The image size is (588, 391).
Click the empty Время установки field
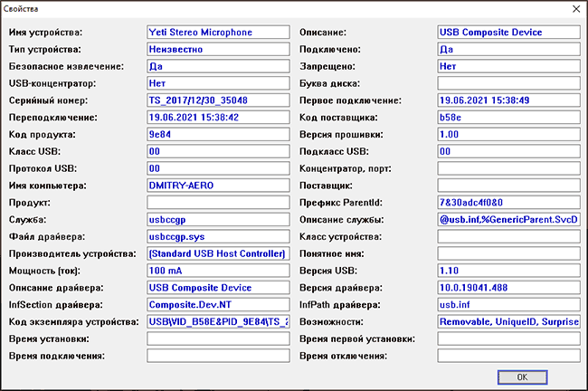tap(218, 339)
